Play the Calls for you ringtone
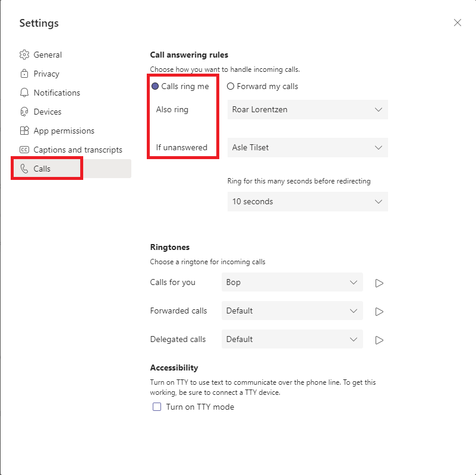The height and width of the screenshot is (475, 476). coord(379,283)
